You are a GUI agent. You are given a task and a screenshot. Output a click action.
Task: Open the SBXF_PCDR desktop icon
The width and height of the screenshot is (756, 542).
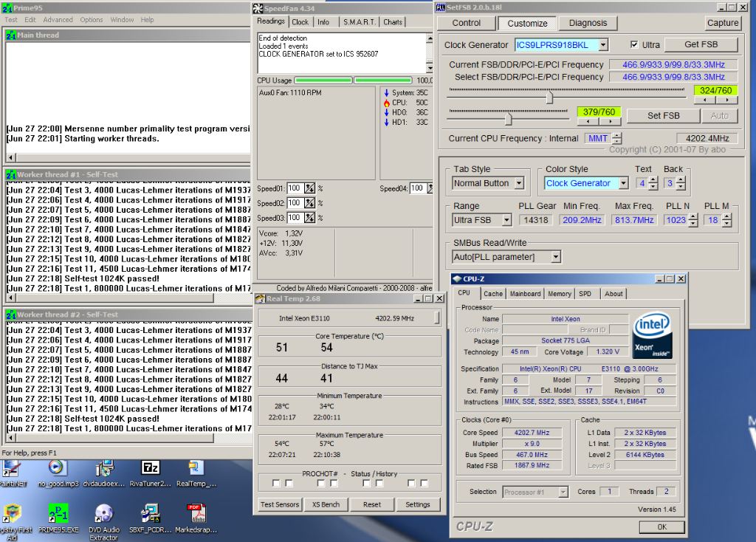coord(150,513)
